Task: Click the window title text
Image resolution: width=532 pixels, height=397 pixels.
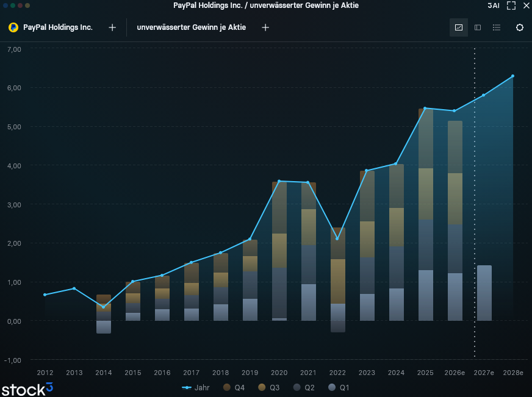Action: pos(266,5)
